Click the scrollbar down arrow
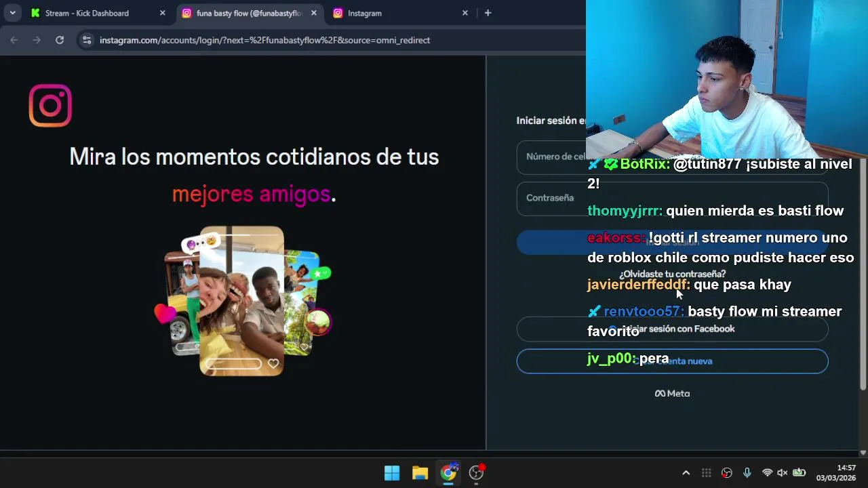This screenshot has height=488, width=868. pos(863,453)
